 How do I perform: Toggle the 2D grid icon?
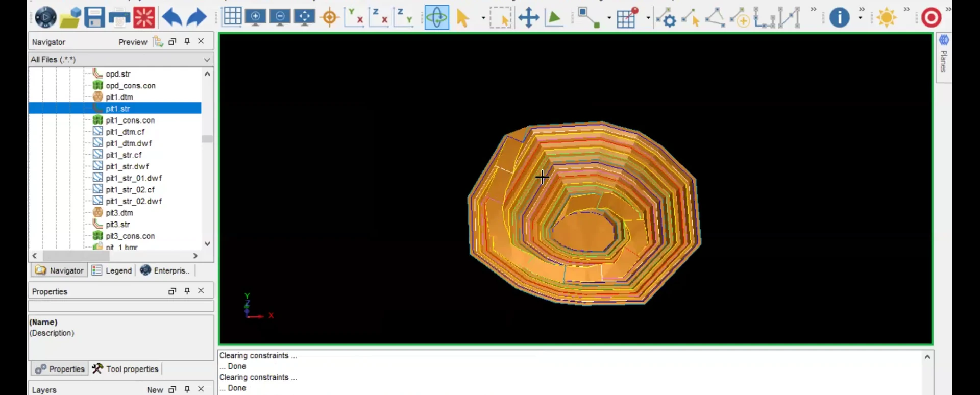point(232,17)
